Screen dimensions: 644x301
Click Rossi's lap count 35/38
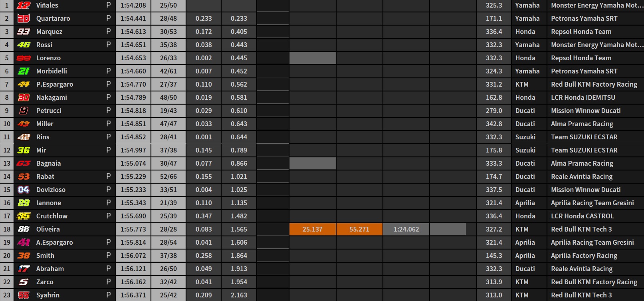point(168,45)
